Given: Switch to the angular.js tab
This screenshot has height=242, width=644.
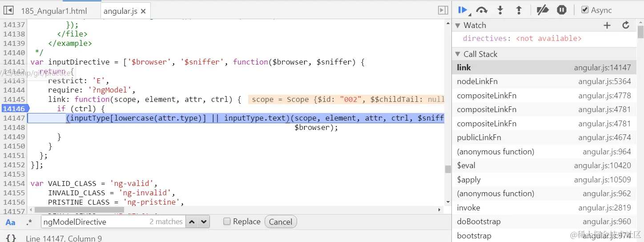Looking at the screenshot, I should point(120,11).
